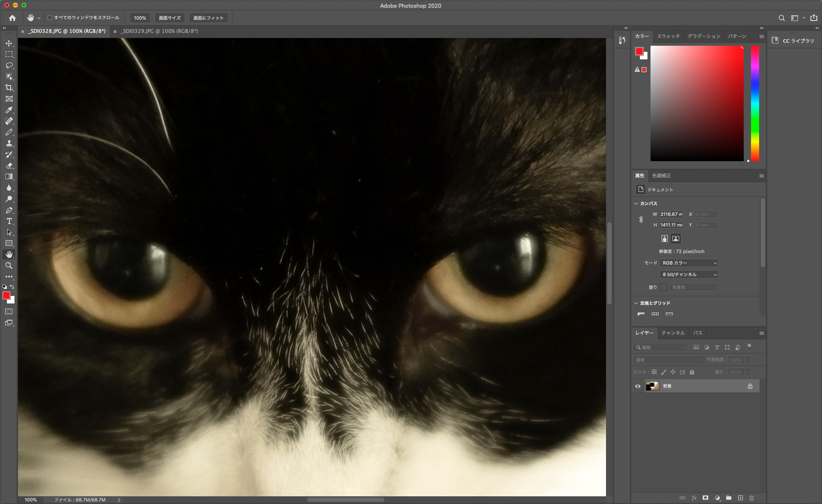This screenshot has width=822, height=504.
Task: Select the Zoom tool in toolbar
Action: click(9, 265)
